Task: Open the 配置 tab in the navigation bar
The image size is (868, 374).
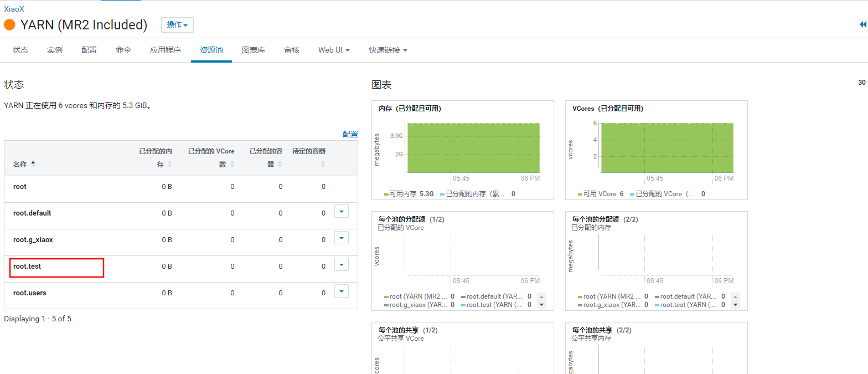Action: [x=89, y=50]
